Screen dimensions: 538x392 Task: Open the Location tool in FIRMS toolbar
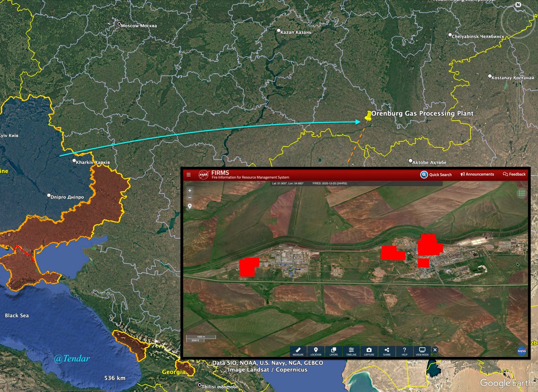click(316, 351)
